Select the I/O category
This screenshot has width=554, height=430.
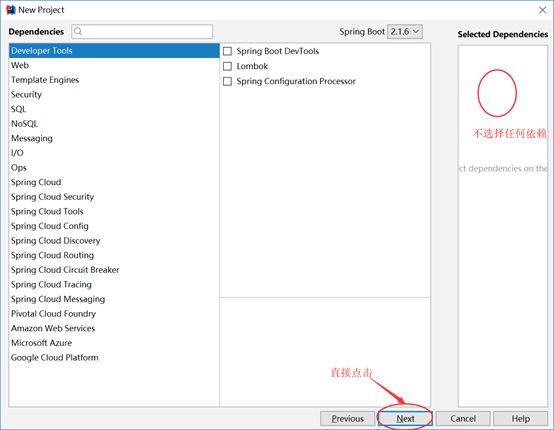pos(114,153)
